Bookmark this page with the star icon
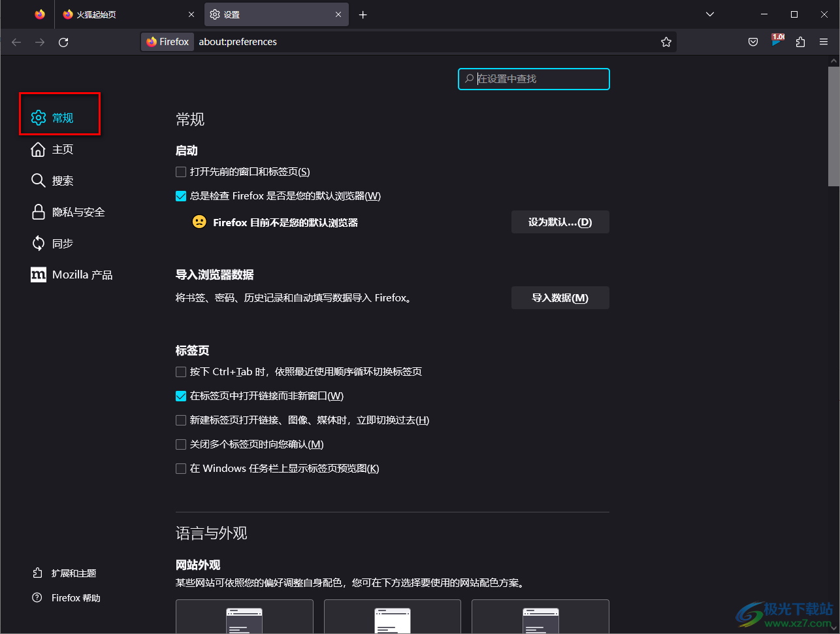840x634 pixels. tap(666, 42)
